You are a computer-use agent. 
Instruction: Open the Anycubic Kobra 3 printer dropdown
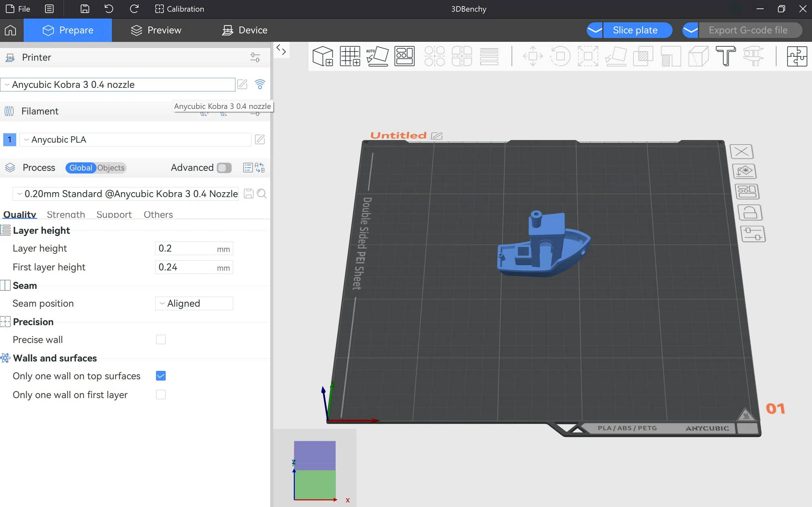[x=118, y=85]
